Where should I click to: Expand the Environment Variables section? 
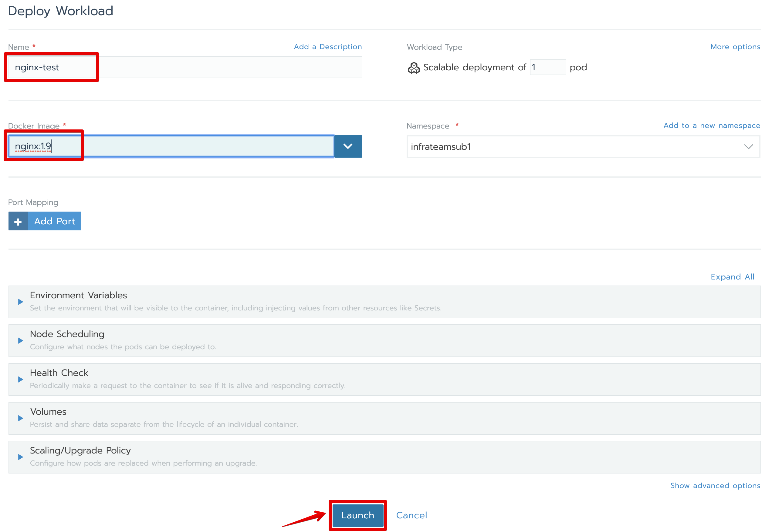(x=21, y=302)
